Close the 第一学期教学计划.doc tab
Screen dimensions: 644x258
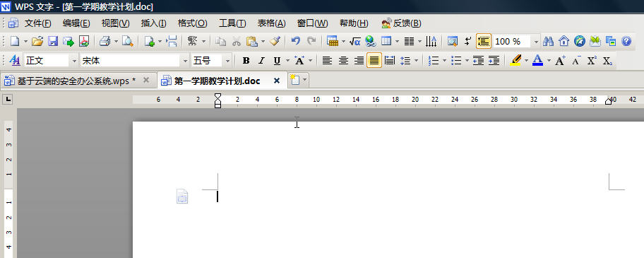(277, 81)
